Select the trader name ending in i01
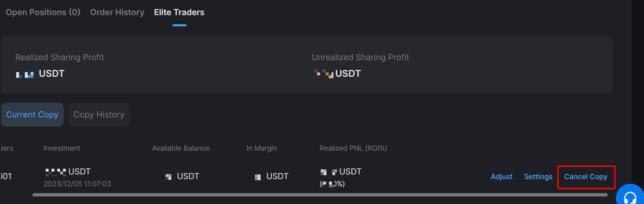Screen dimensions: 644x204 pyautogui.click(x=6, y=176)
